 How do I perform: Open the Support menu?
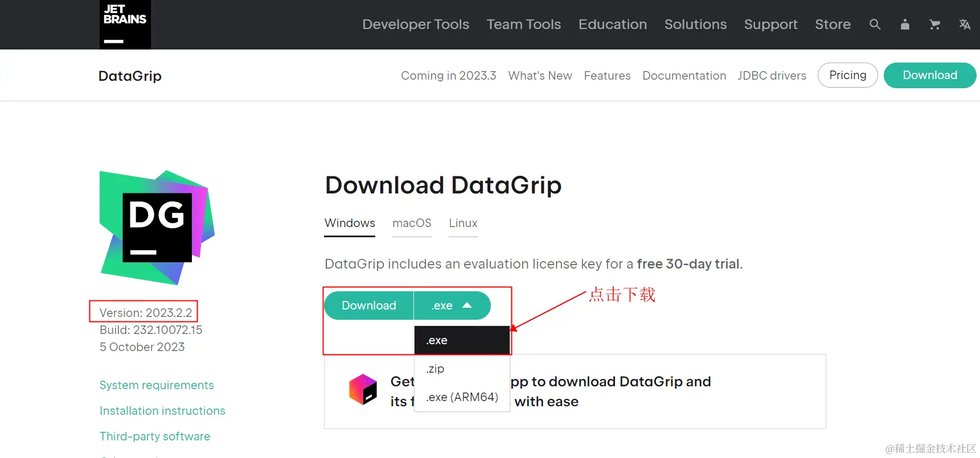click(771, 24)
